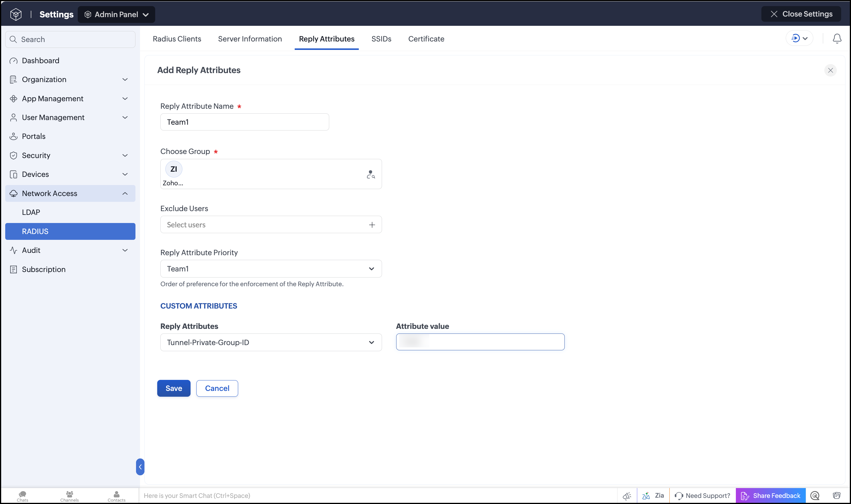Open the Tunnel-Private-Group-ID dropdown

[x=271, y=342]
